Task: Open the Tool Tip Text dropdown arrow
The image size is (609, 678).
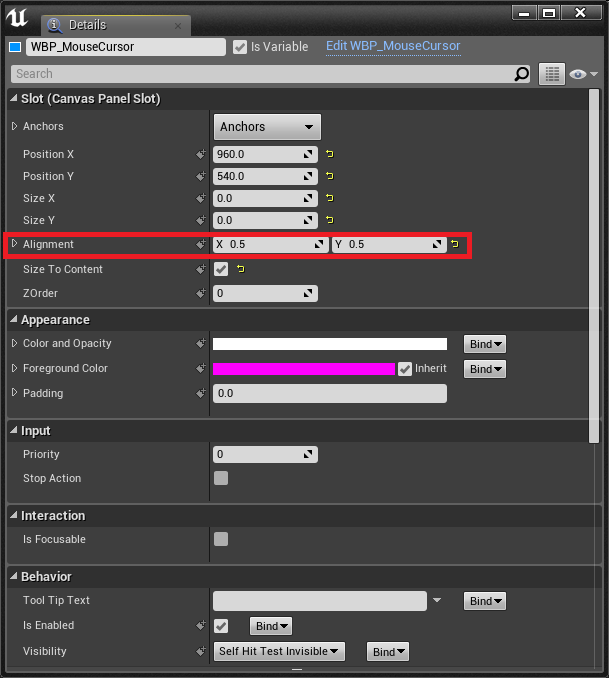Action: point(437,600)
